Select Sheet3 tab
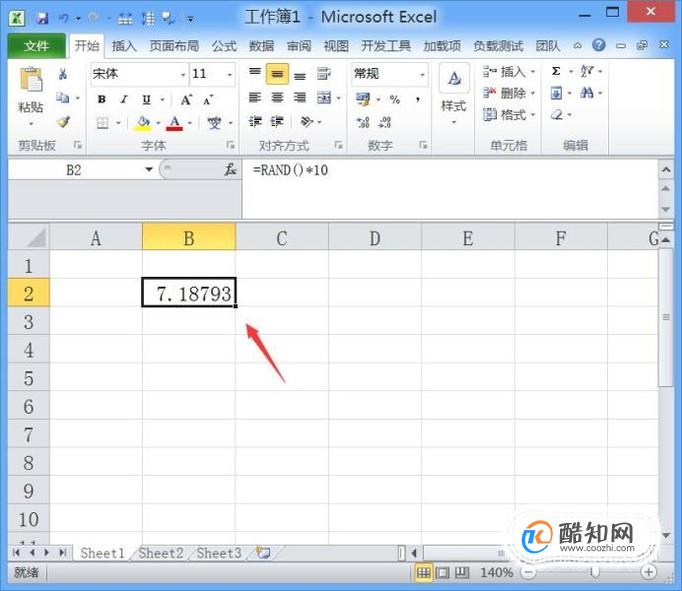This screenshot has width=682, height=591. pyautogui.click(x=219, y=553)
